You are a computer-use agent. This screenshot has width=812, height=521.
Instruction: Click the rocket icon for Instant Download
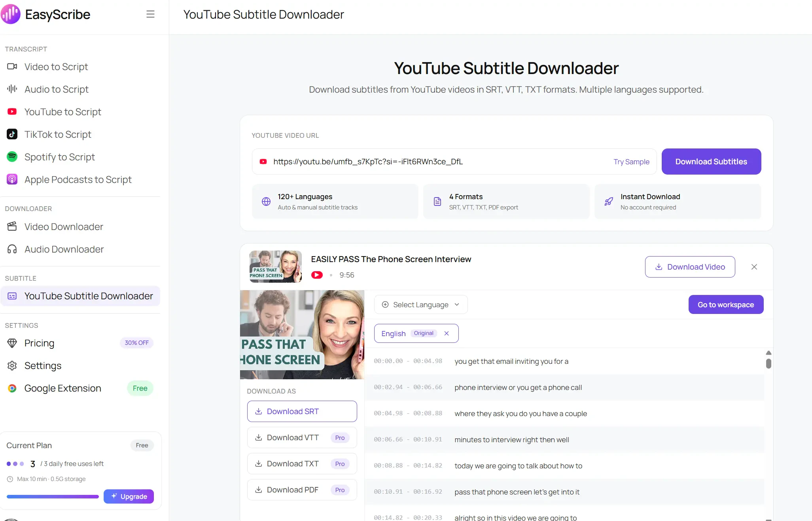click(609, 202)
